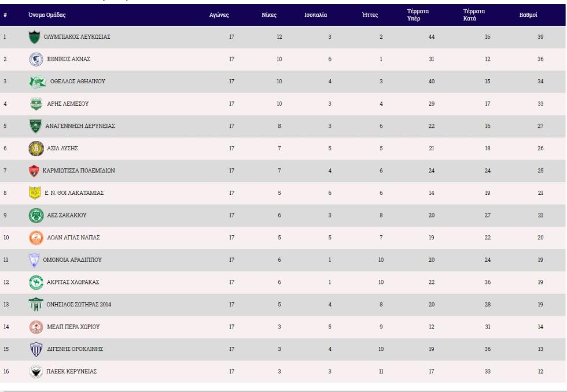The width and height of the screenshot is (567, 392).
Task: Click the Ολυμπιακός Λευκωσίας team crest
Action: [34, 37]
